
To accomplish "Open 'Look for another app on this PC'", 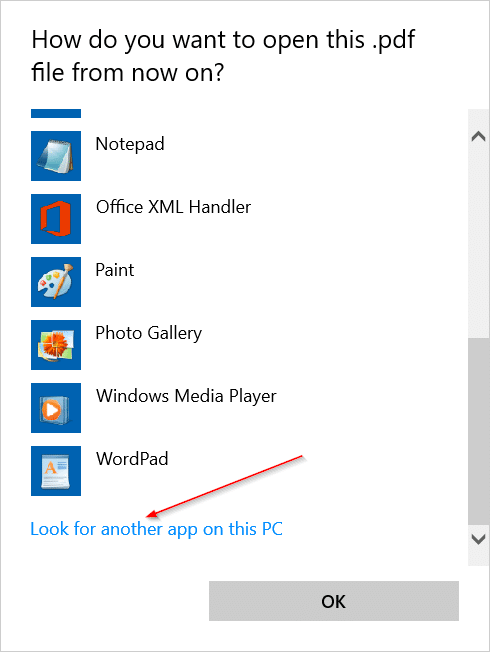I will point(156,529).
